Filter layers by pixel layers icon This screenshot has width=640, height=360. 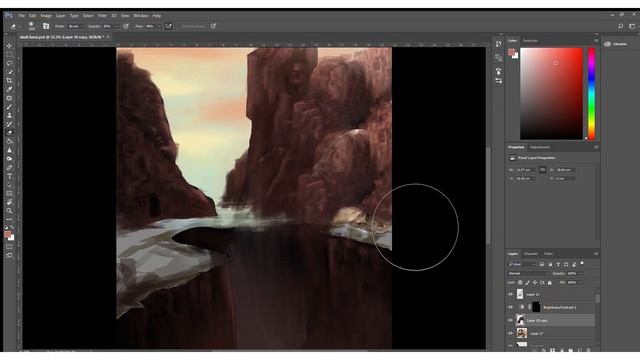point(542,264)
